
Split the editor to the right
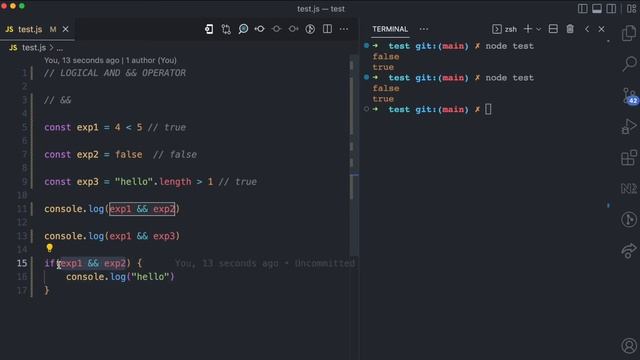coord(327,29)
